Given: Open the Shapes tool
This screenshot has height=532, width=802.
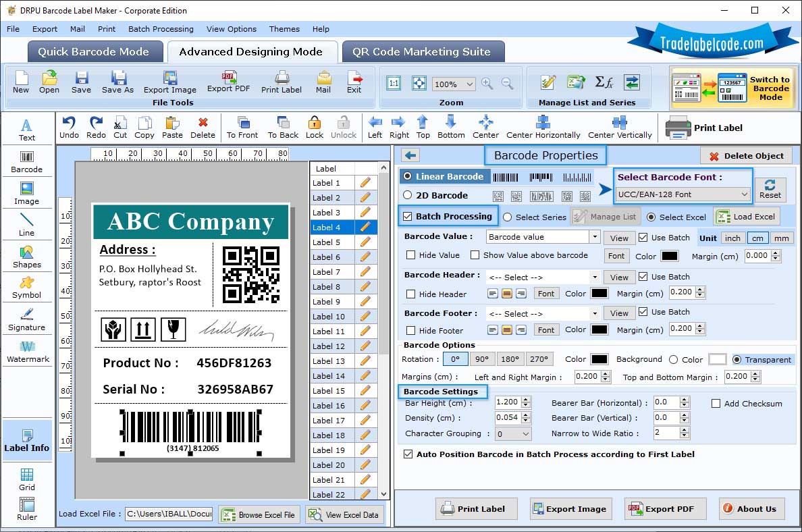Looking at the screenshot, I should coord(26,257).
